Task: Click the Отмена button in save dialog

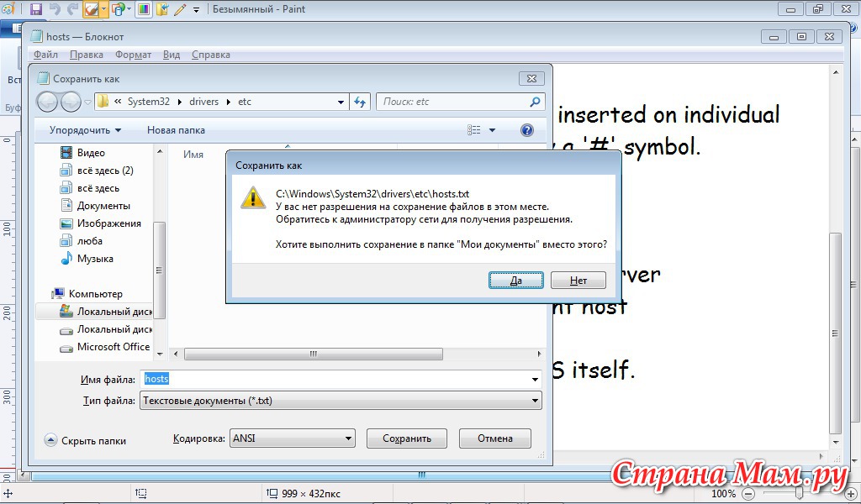Action: coord(494,438)
